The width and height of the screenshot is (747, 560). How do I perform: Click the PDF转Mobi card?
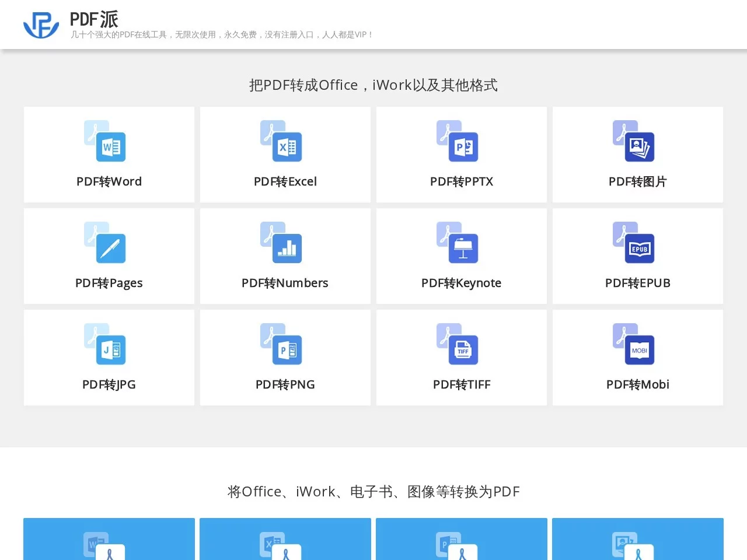click(638, 358)
